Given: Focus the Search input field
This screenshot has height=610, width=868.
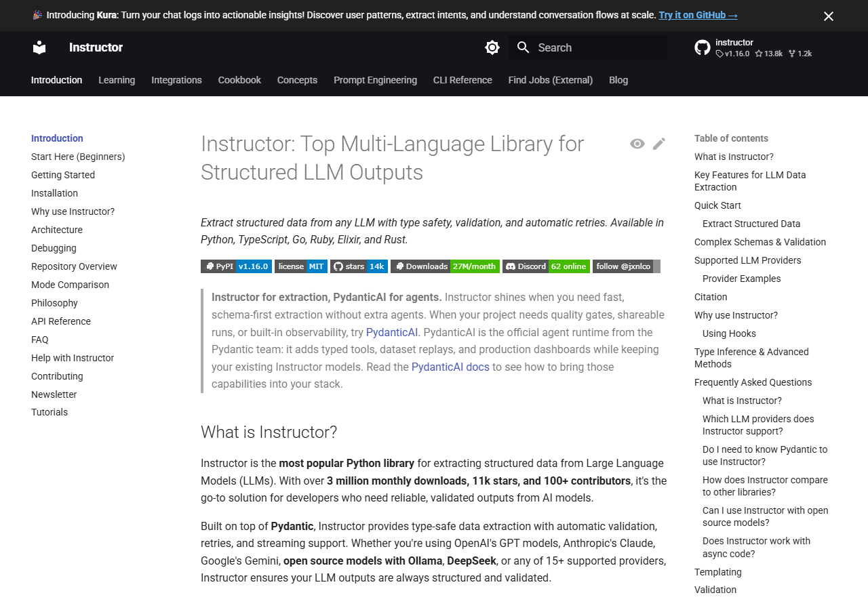Looking at the screenshot, I should tap(588, 47).
